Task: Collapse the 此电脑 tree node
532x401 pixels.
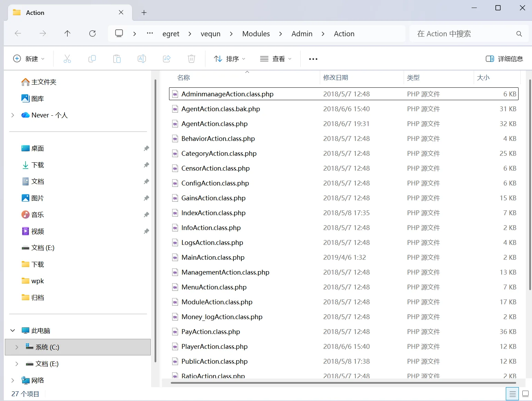Action: [13, 331]
